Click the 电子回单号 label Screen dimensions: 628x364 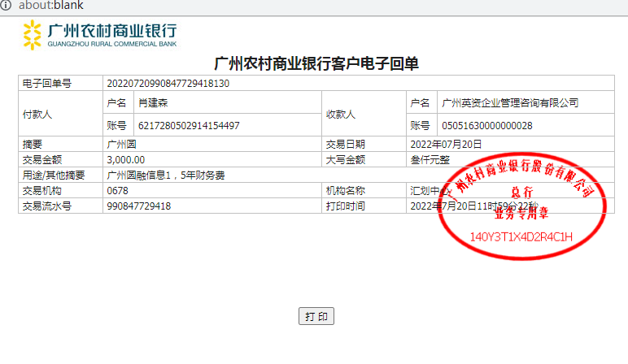(47, 83)
